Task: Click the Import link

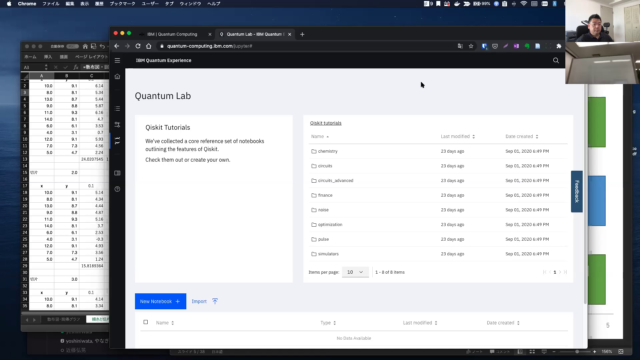Action: (x=199, y=301)
